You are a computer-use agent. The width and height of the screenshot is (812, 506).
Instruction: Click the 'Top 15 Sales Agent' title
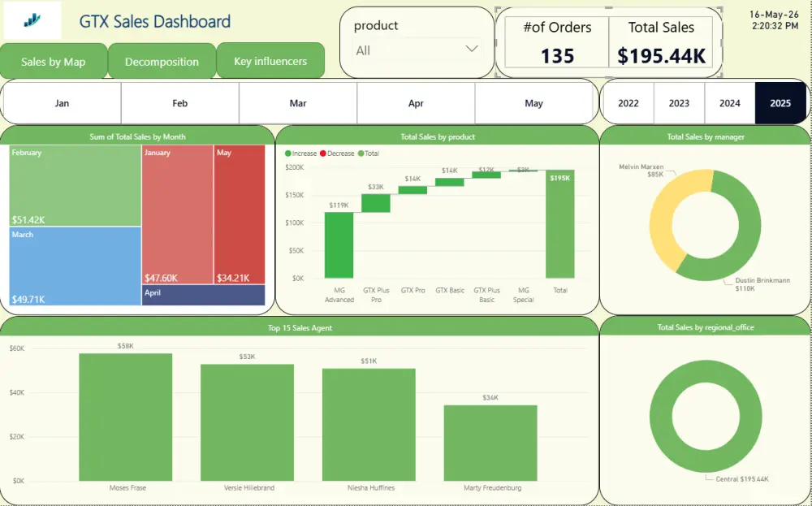coord(300,328)
